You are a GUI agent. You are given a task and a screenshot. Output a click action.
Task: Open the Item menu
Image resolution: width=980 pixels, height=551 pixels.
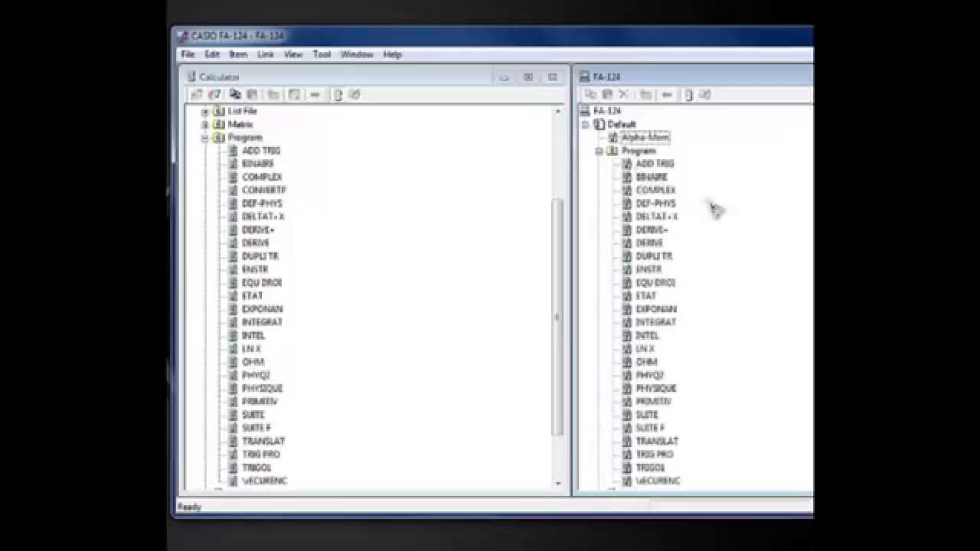238,54
